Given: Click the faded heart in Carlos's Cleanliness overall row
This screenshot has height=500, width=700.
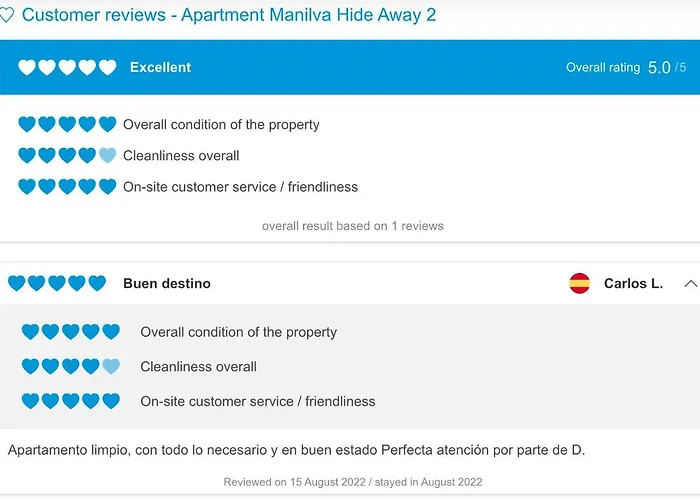Looking at the screenshot, I should click(111, 367).
